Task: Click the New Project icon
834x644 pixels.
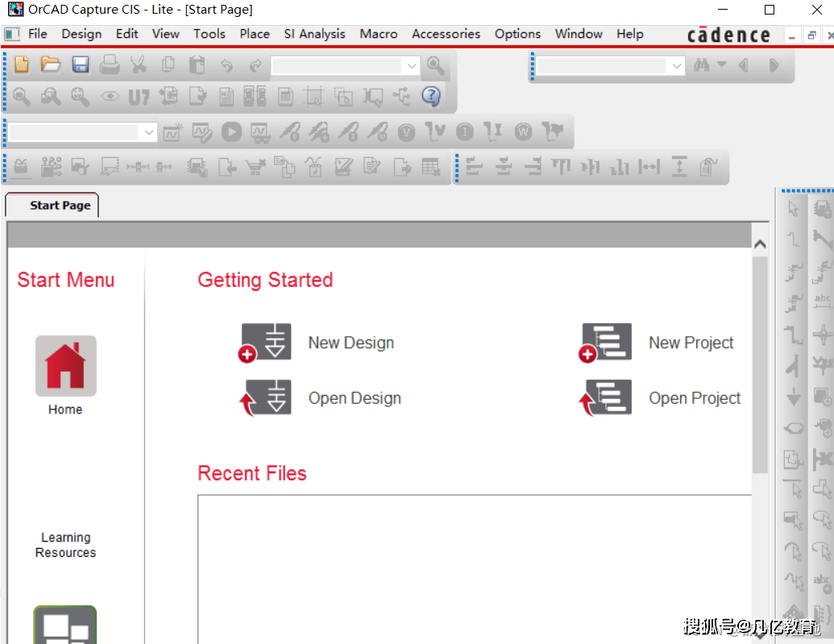Action: point(605,343)
